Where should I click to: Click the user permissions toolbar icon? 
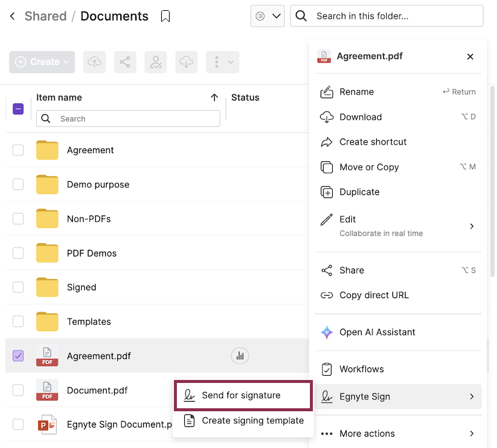(156, 62)
